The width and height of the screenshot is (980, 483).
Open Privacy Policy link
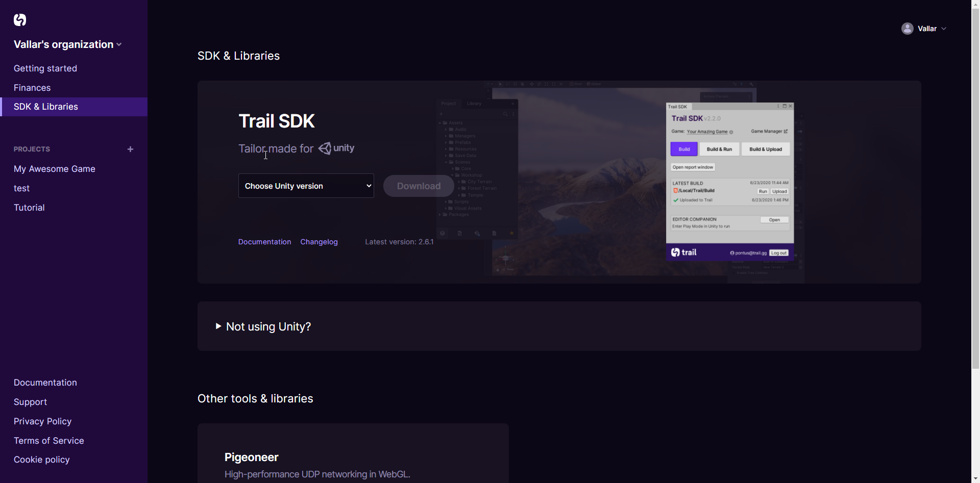coord(42,421)
